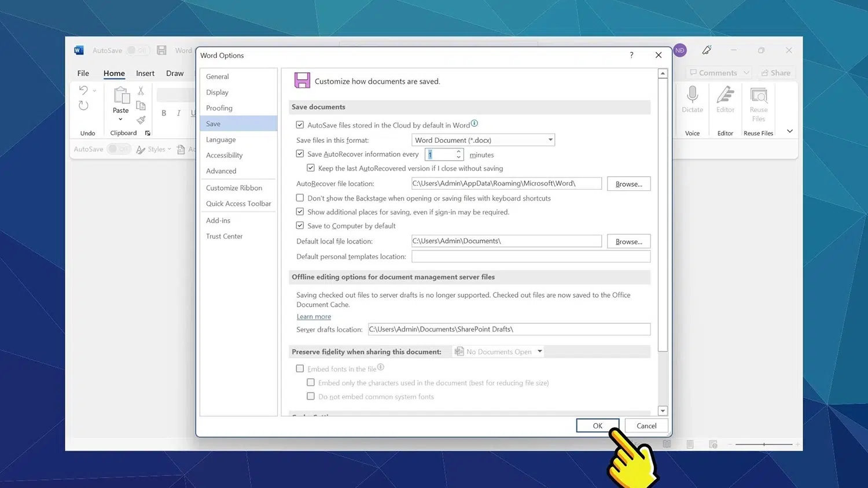Screen dimensions: 868x488
Task: Open the File menu
Action: 83,73
